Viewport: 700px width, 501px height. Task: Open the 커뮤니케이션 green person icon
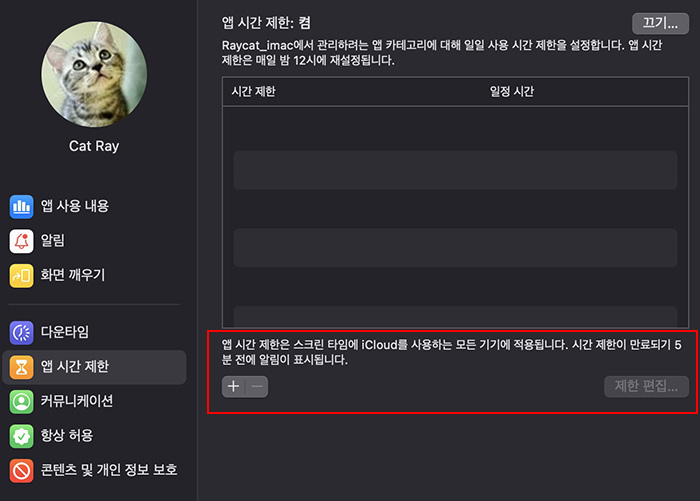pyautogui.click(x=21, y=401)
